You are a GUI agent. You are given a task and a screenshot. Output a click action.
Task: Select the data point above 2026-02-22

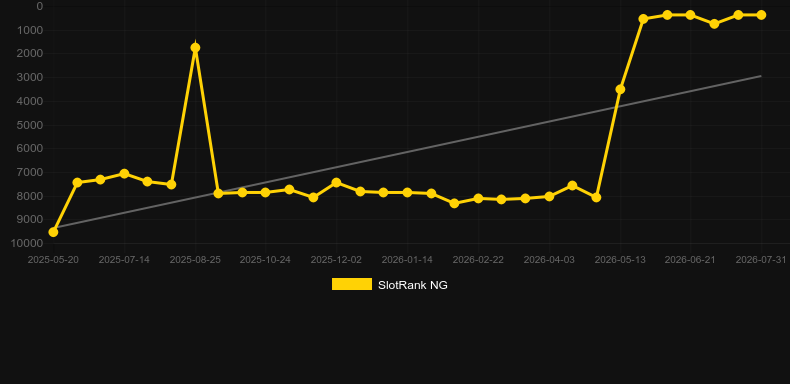coord(479,199)
